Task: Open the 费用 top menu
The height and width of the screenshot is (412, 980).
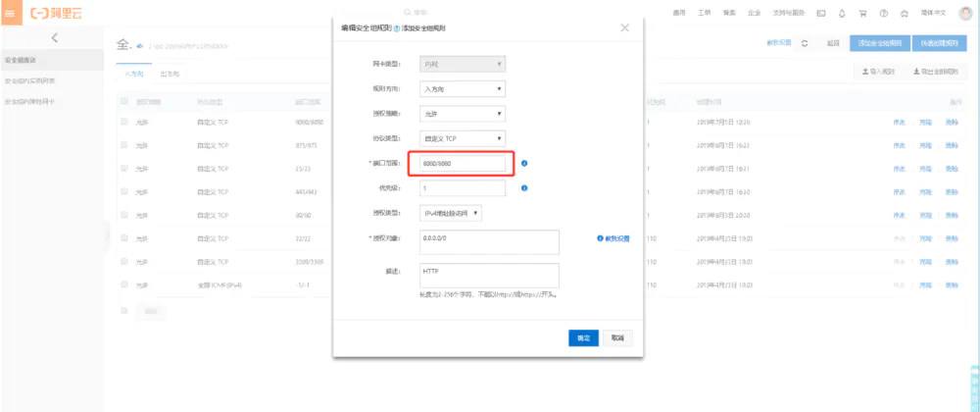Action: pyautogui.click(x=679, y=13)
